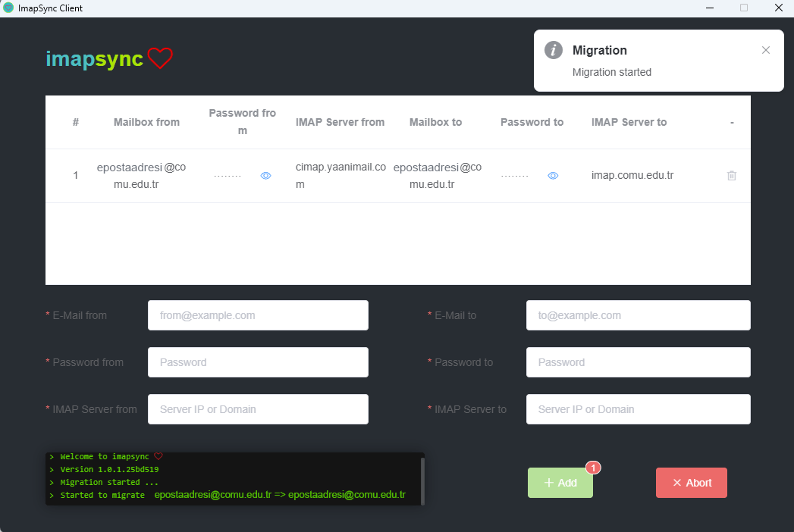Image resolution: width=794 pixels, height=532 pixels.
Task: Close the Migration notification
Action: tap(766, 50)
